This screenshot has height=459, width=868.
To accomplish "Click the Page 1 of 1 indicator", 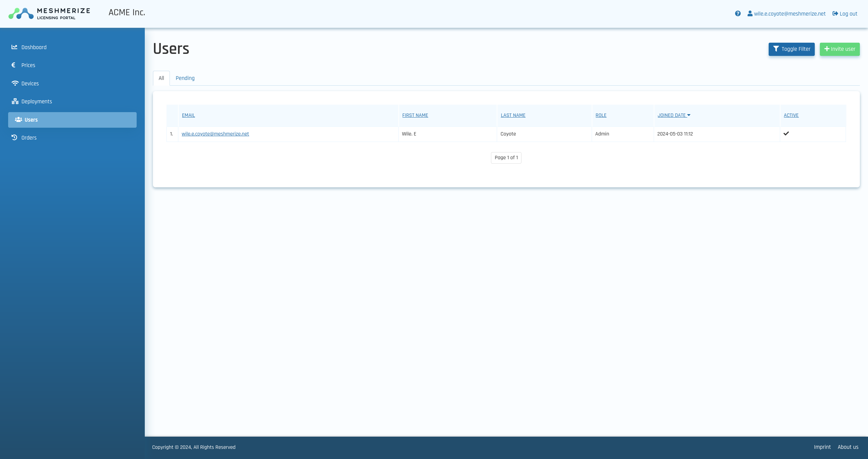I will click(x=506, y=158).
